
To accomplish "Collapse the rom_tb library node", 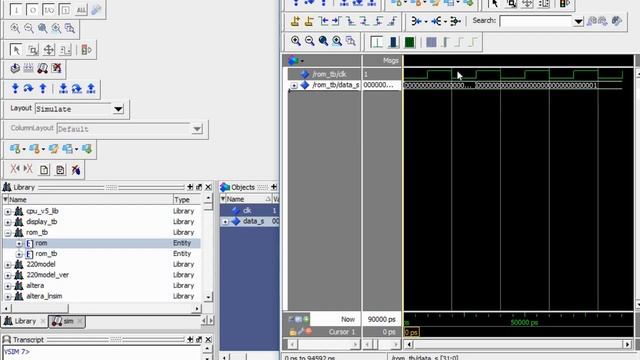I will tap(8, 233).
